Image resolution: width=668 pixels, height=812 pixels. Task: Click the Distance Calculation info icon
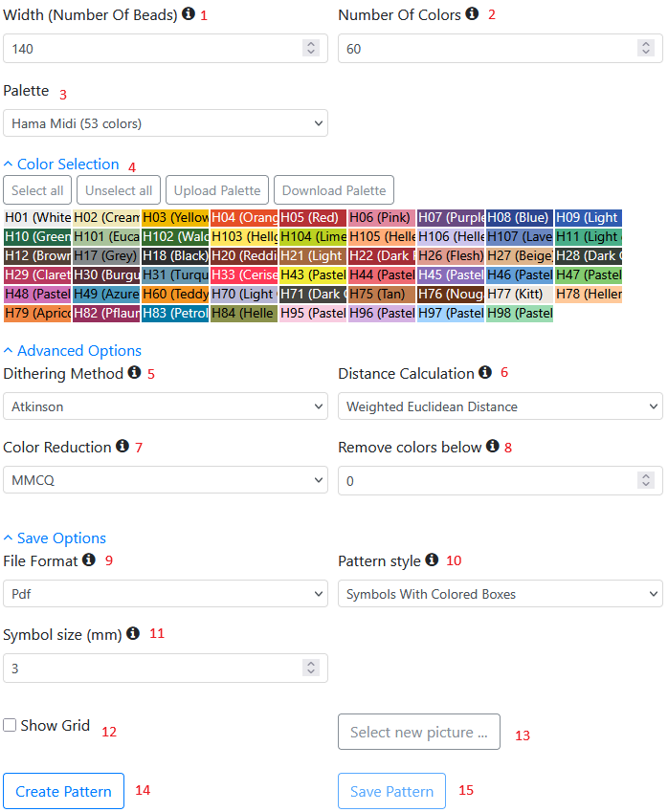click(485, 372)
